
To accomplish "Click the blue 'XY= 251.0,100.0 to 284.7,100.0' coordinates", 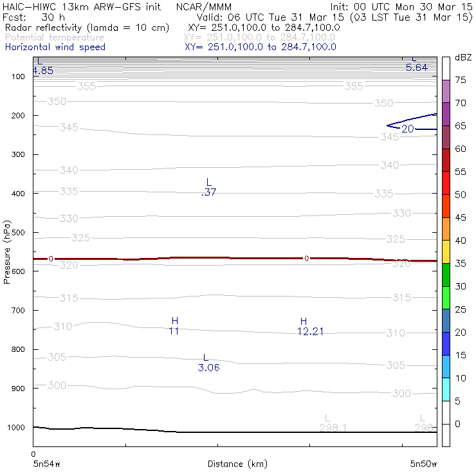I will [x=261, y=47].
